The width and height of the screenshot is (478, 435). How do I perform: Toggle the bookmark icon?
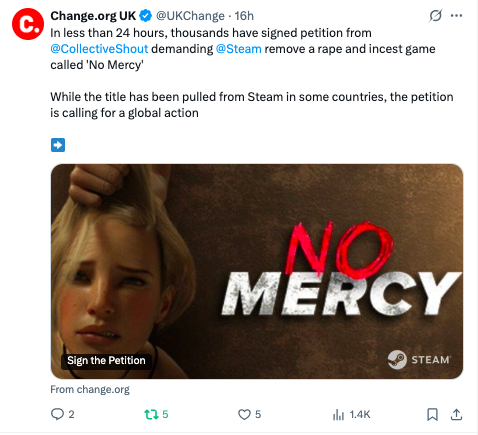coord(432,414)
